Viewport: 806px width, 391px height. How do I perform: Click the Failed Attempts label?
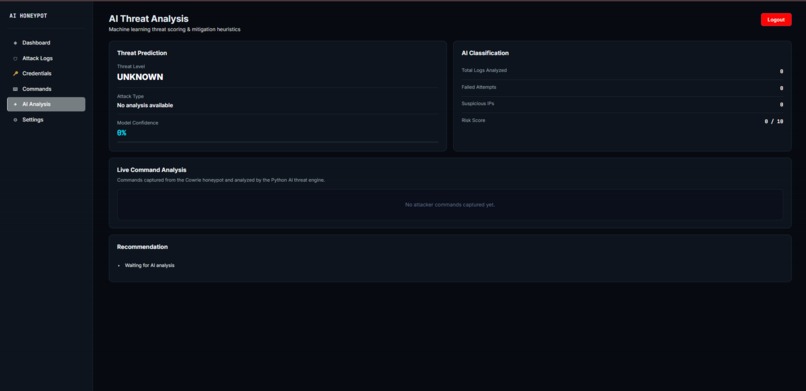tap(479, 87)
